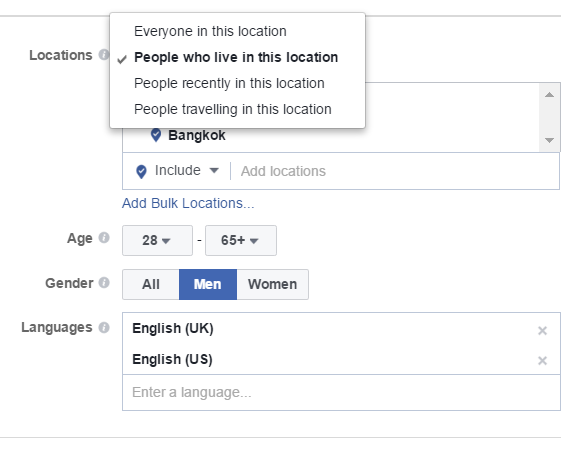
Task: Remove English (UK) language
Action: click(542, 330)
